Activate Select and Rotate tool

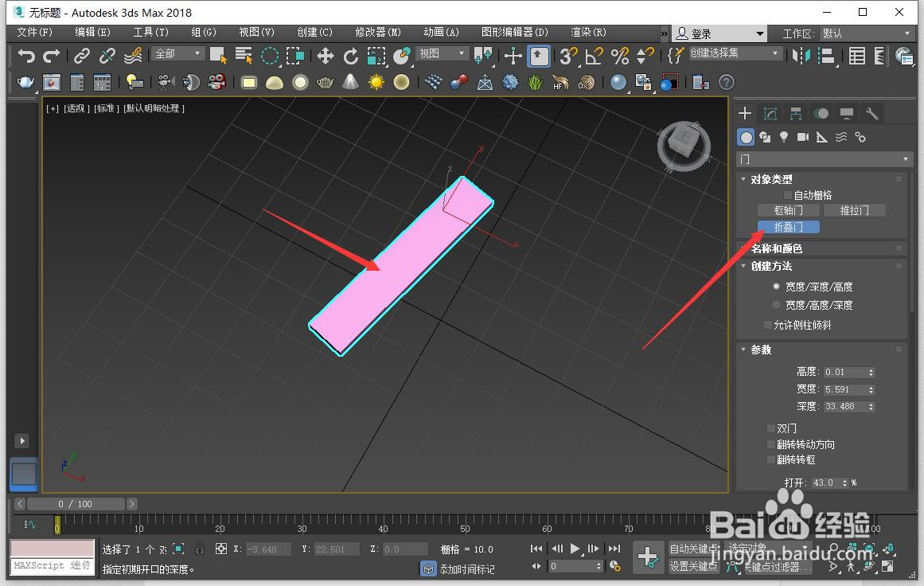tap(351, 56)
